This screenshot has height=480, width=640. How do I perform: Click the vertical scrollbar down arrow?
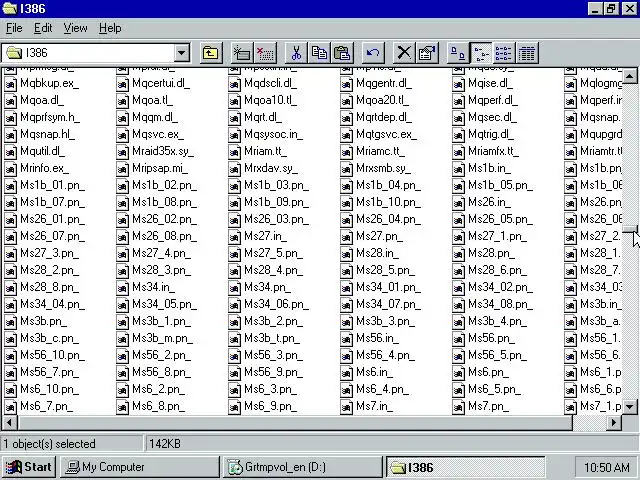(630, 407)
